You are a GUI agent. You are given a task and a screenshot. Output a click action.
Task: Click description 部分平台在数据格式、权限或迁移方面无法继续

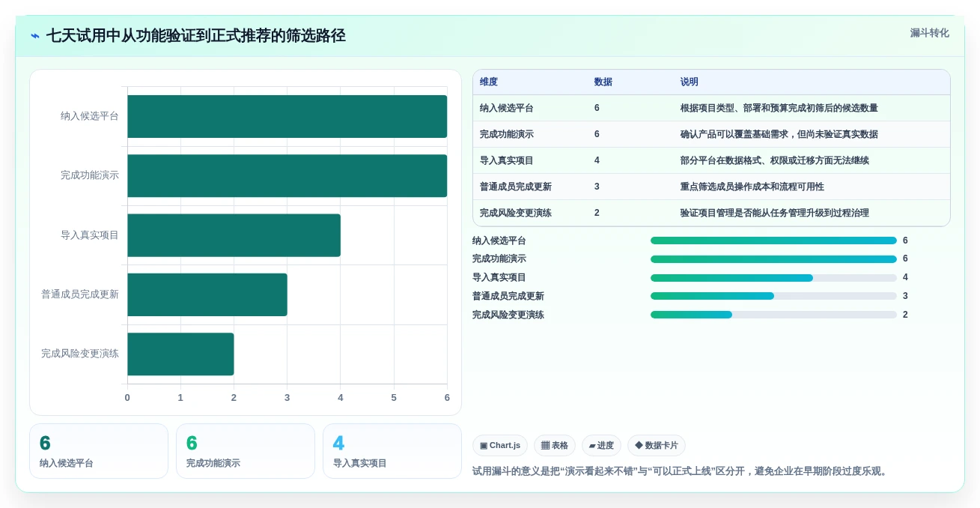click(x=775, y=160)
